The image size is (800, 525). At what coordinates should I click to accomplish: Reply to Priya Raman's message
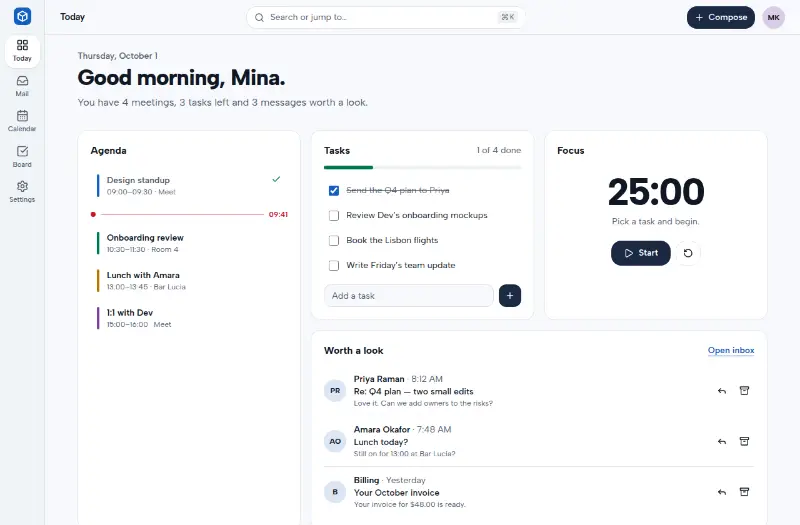click(x=721, y=391)
